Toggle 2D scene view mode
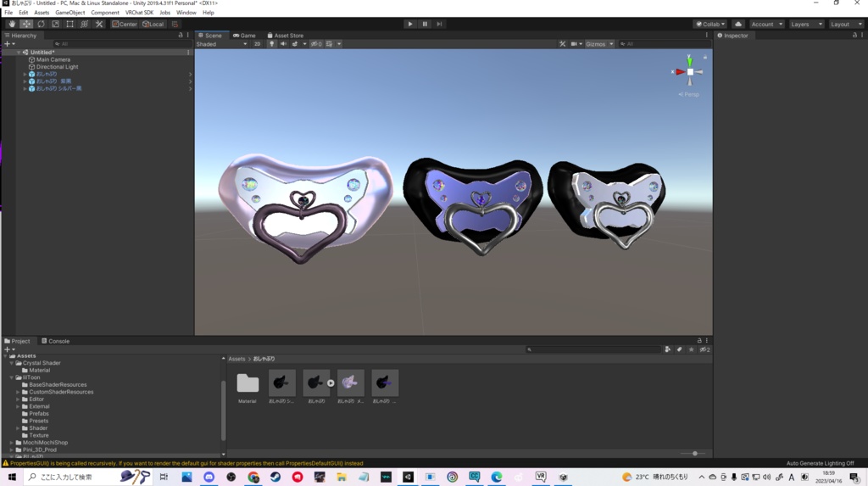The image size is (868, 486). point(257,44)
